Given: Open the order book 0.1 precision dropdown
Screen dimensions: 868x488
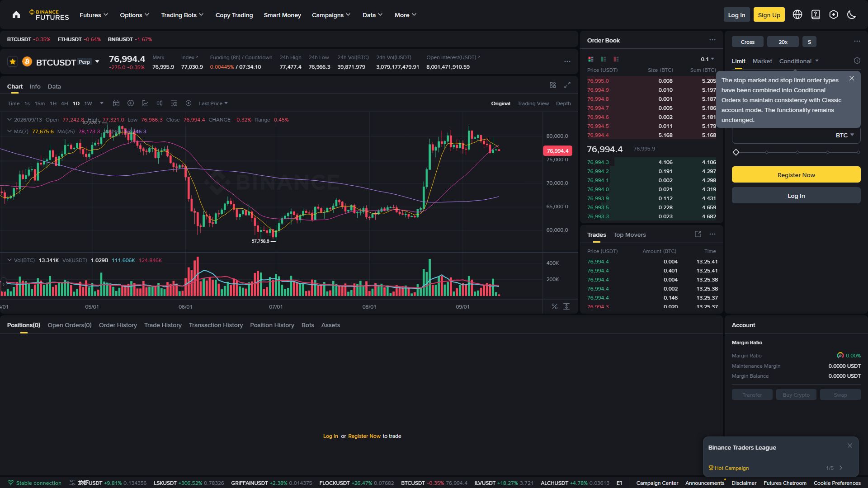Looking at the screenshot, I should coord(708,59).
